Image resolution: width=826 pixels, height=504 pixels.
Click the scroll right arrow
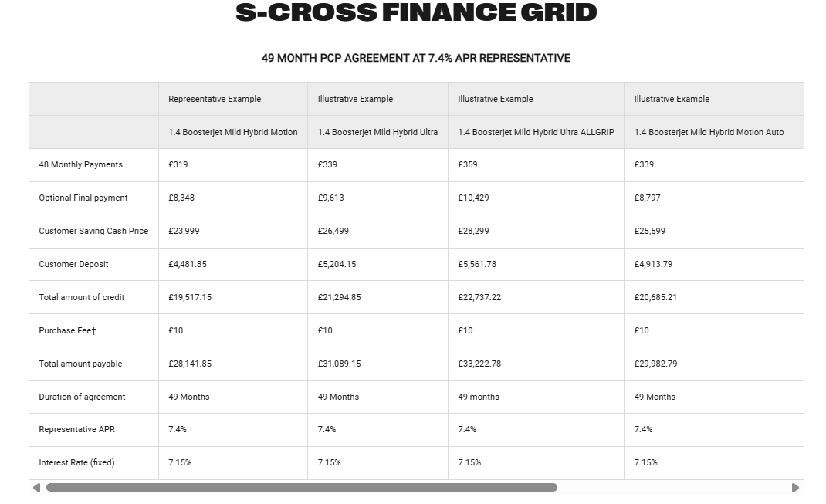point(795,488)
